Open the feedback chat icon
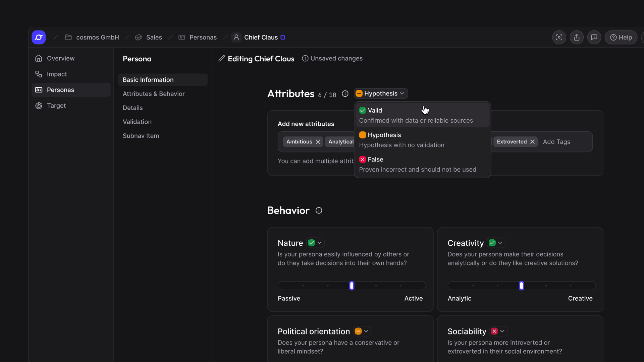The width and height of the screenshot is (644, 362). click(x=594, y=37)
